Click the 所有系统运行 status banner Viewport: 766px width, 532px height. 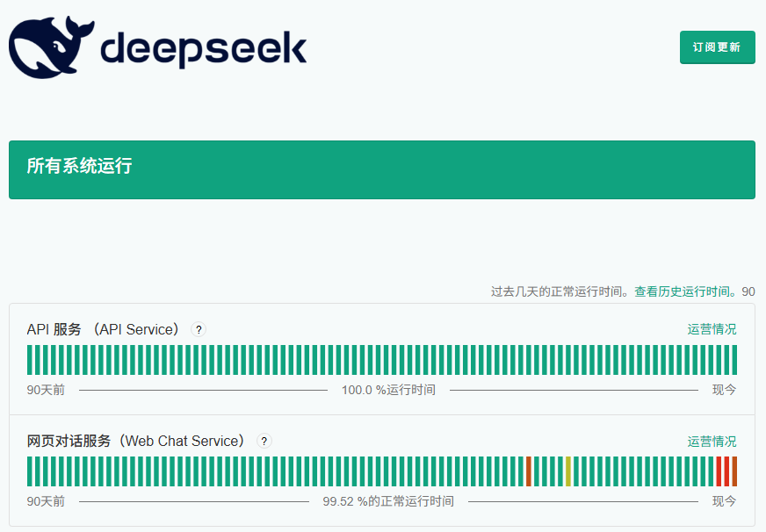pyautogui.click(x=382, y=169)
